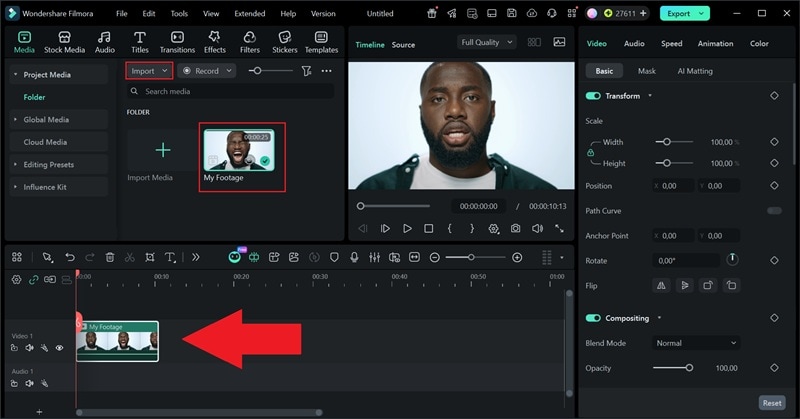Toggle the Compositing switch

pyautogui.click(x=593, y=318)
